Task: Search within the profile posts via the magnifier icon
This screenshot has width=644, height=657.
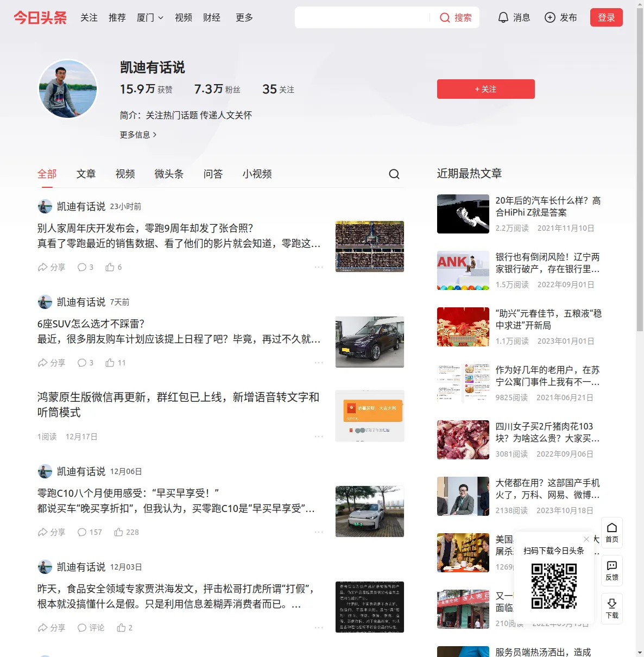Action: [394, 174]
